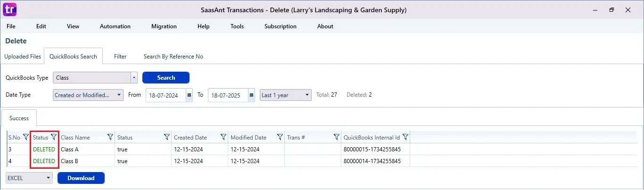Screen dimensions: 644x190
Task: Switch to Search By Reference No tab
Action: click(173, 57)
